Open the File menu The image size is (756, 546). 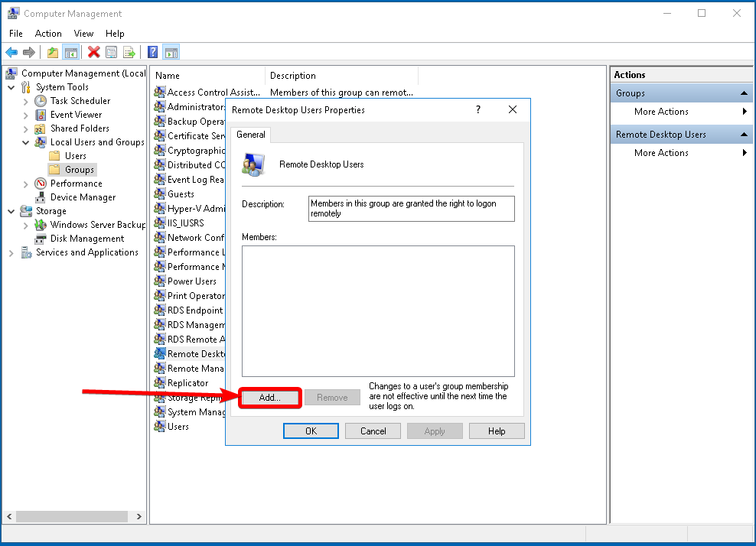pyautogui.click(x=16, y=33)
